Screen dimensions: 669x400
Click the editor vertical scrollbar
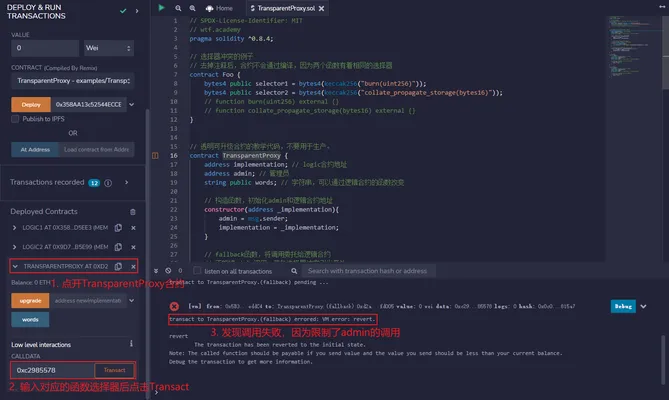(x=665, y=51)
